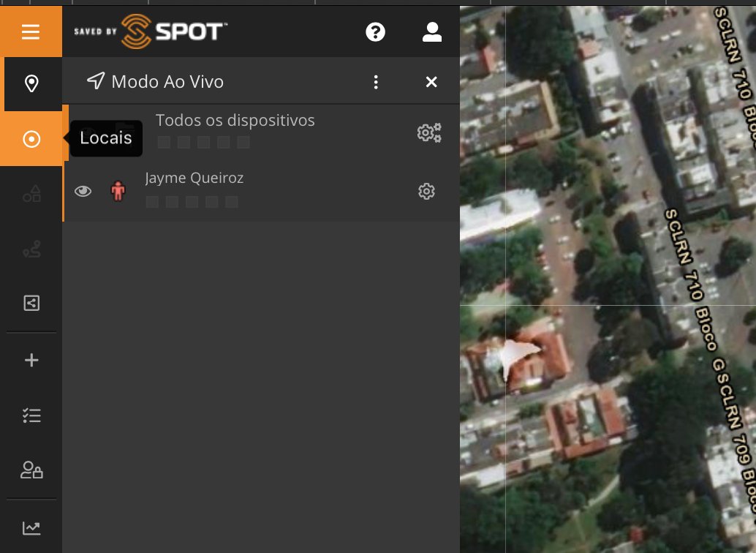Click the red person device icon
The image size is (756, 553).
click(x=118, y=192)
